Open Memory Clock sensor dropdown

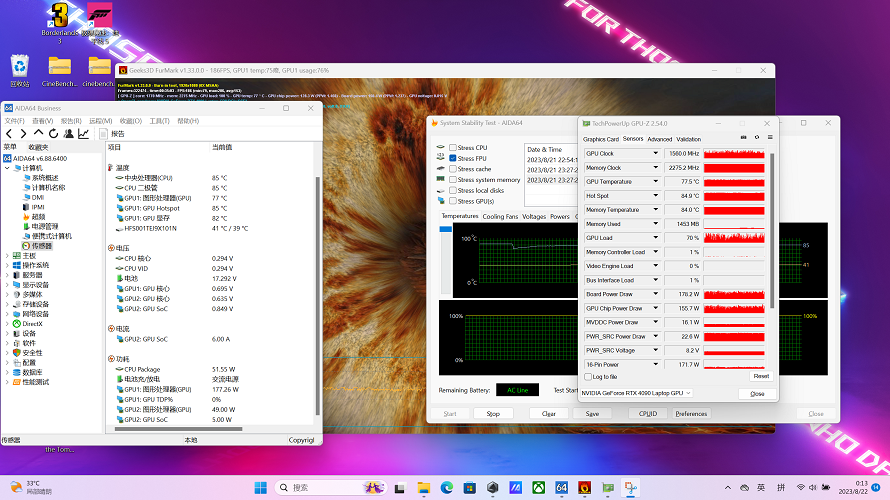pyautogui.click(x=656, y=168)
